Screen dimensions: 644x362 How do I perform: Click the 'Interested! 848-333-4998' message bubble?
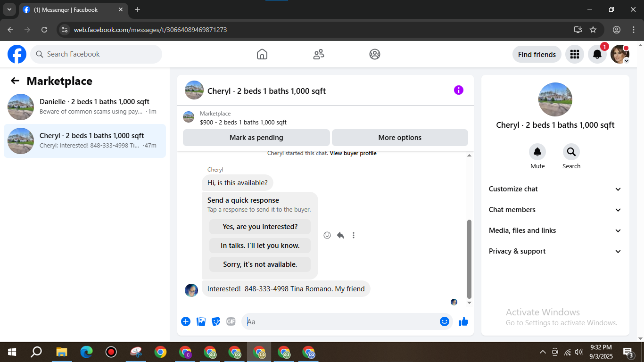[x=286, y=289]
